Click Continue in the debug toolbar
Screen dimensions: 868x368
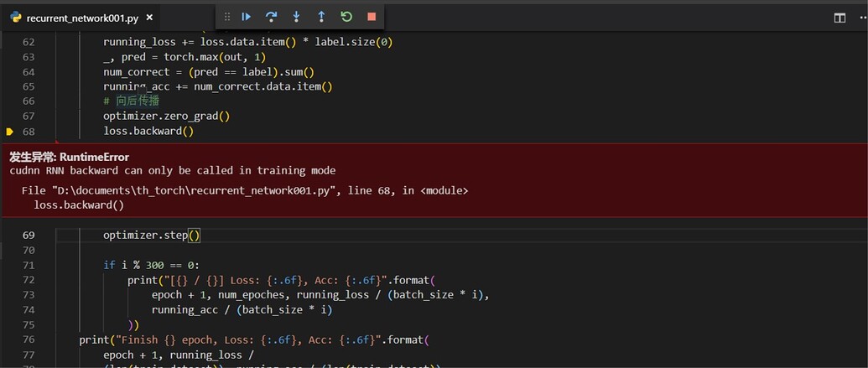[x=247, y=17]
